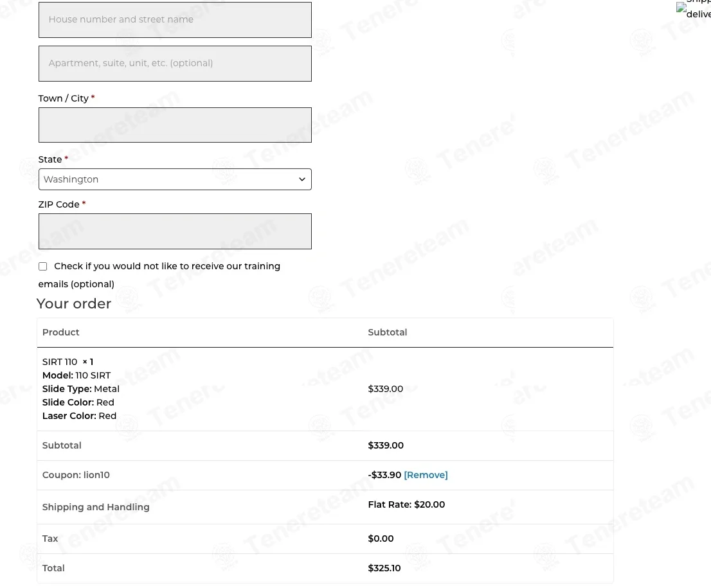Click the SIRT 110 product name
Image resolution: width=711 pixels, height=588 pixels.
[x=60, y=362]
